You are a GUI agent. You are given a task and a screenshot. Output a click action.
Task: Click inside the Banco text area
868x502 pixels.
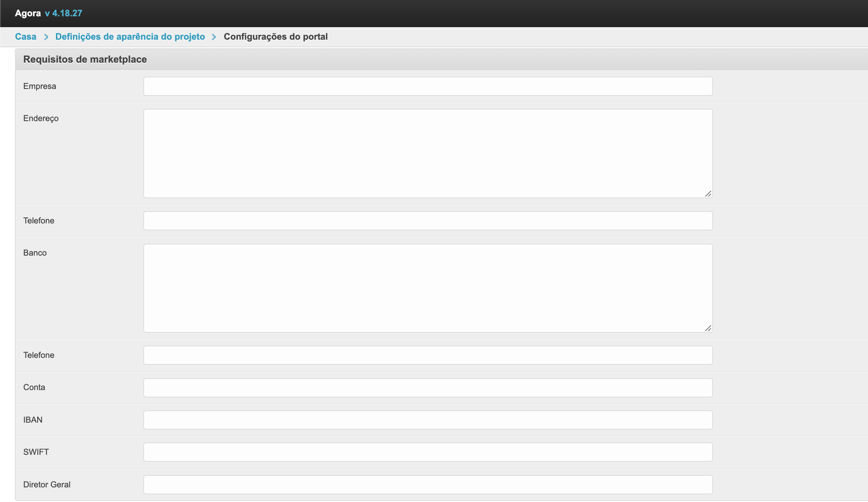428,288
